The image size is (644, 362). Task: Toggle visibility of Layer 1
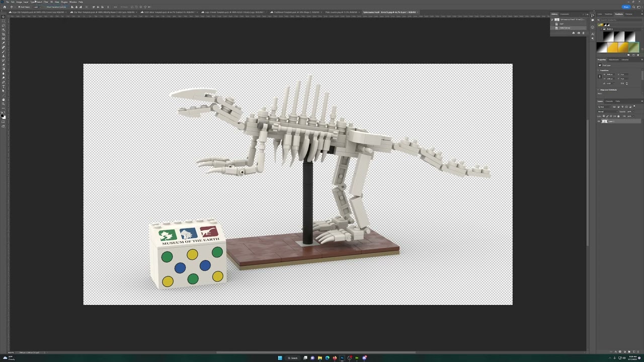(x=599, y=121)
